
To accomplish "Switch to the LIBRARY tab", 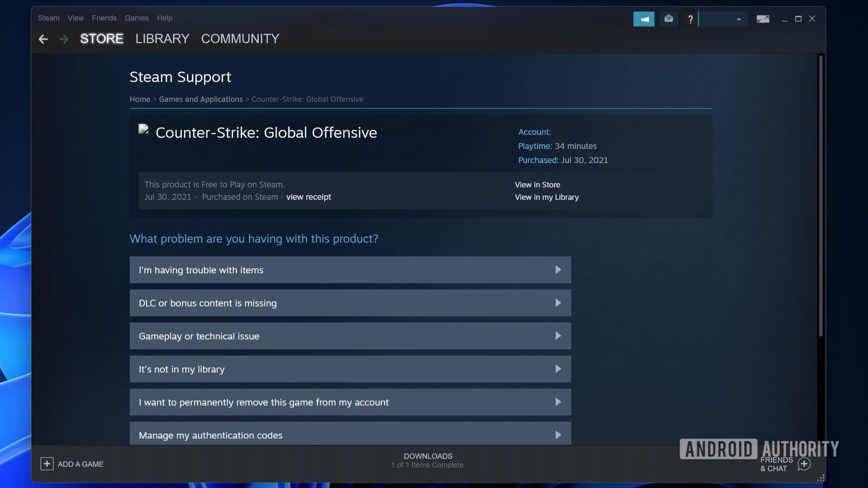I will coord(162,39).
